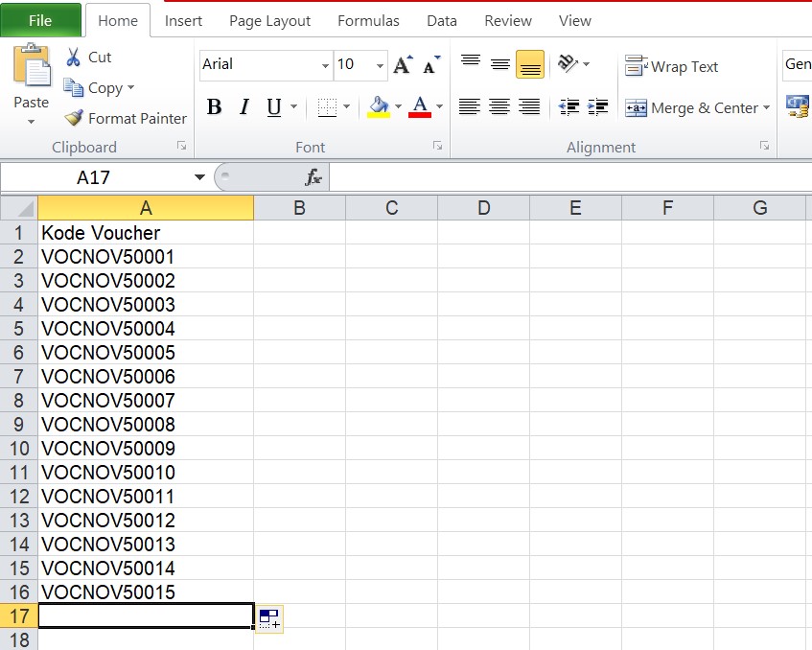Click the Insert Function fx icon
Image resolution: width=812 pixels, height=650 pixels.
click(x=313, y=177)
